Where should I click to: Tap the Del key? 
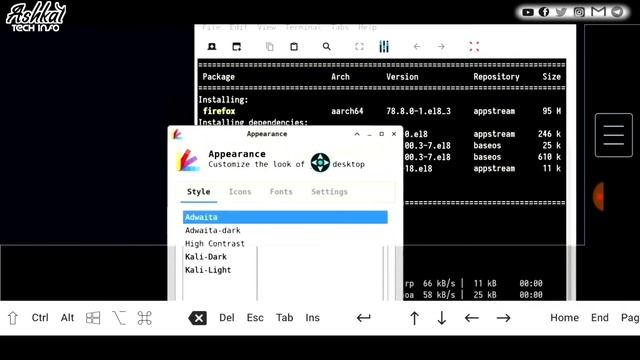227,318
